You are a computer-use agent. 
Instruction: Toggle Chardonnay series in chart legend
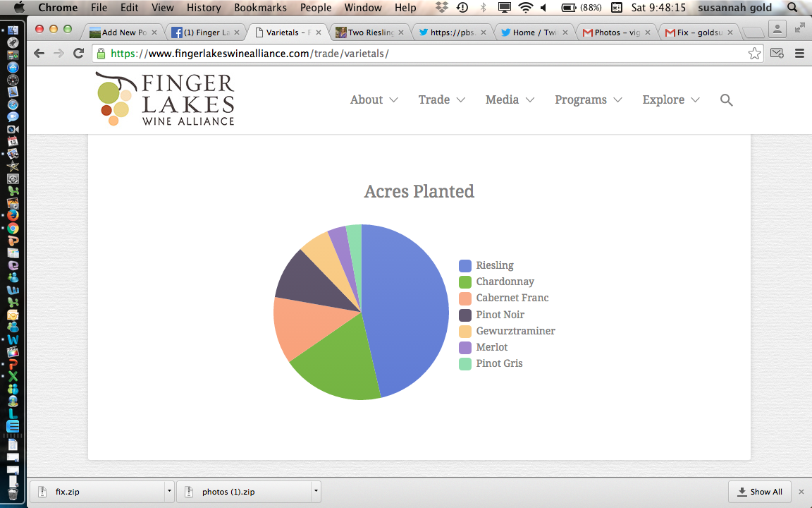point(505,282)
